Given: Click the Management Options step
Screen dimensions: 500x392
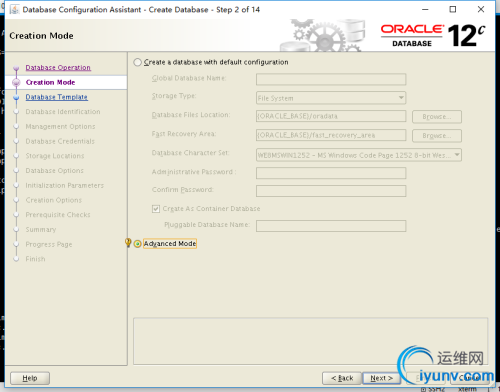Looking at the screenshot, I should [x=60, y=126].
